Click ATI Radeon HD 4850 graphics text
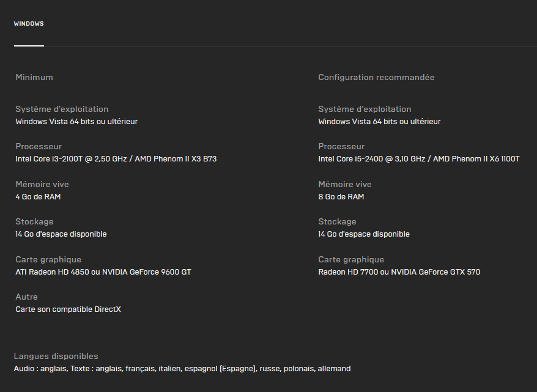537x392 pixels. coord(103,272)
